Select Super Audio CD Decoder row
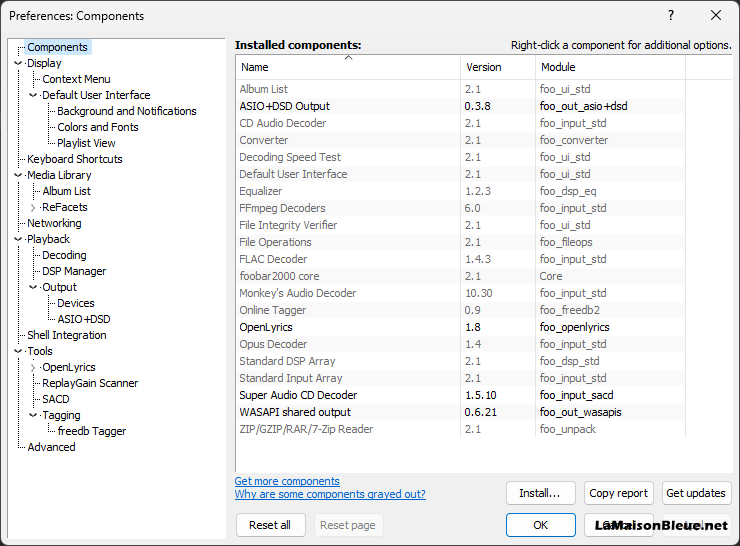 461,395
